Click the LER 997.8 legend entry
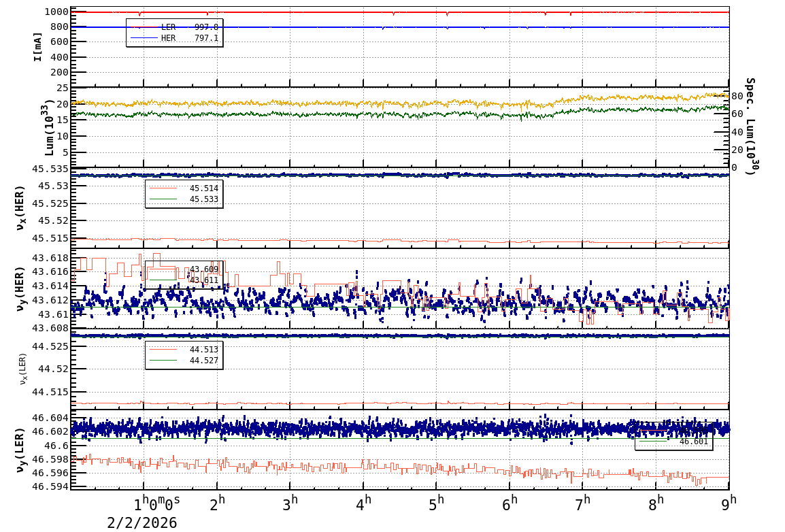 (x=174, y=27)
